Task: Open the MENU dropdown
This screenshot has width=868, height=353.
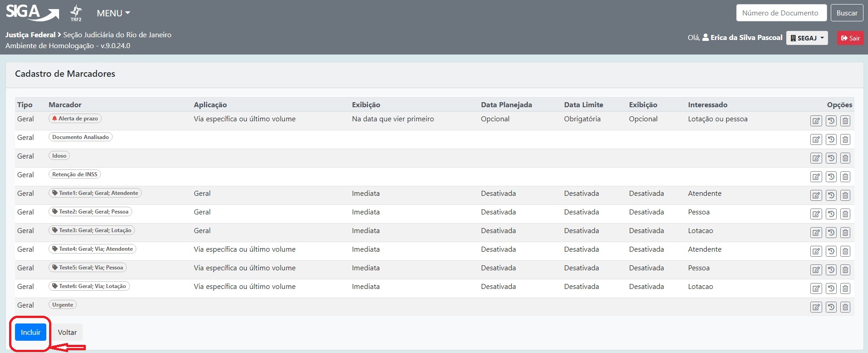Action: (113, 13)
